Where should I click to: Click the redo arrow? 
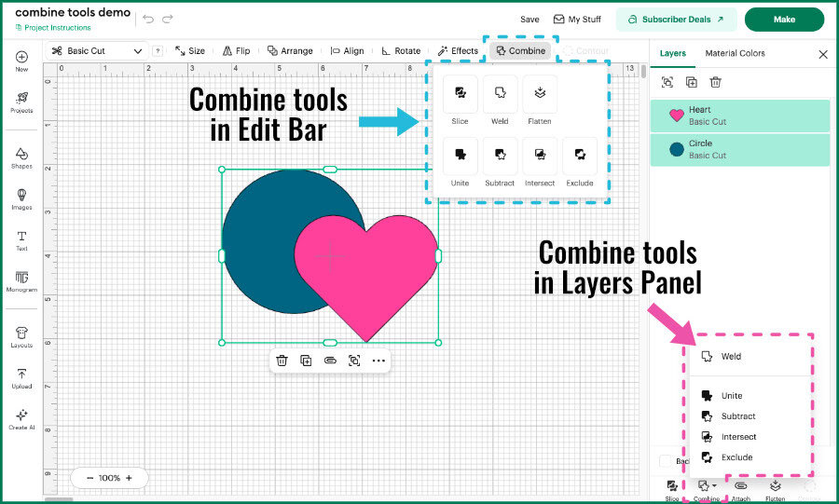click(x=168, y=20)
